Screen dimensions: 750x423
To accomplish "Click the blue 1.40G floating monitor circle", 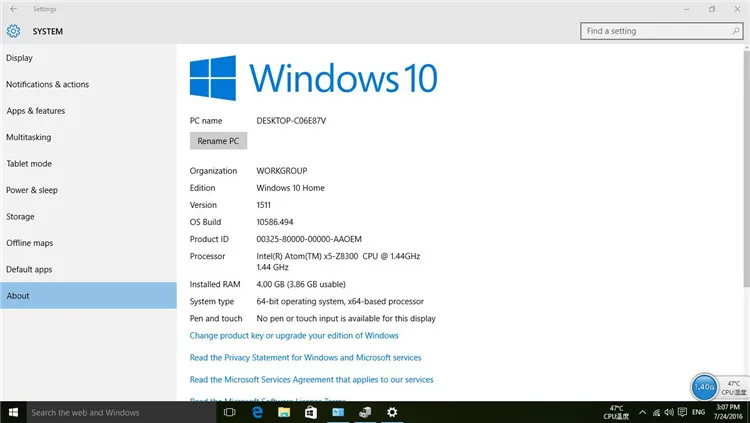I will click(x=704, y=387).
